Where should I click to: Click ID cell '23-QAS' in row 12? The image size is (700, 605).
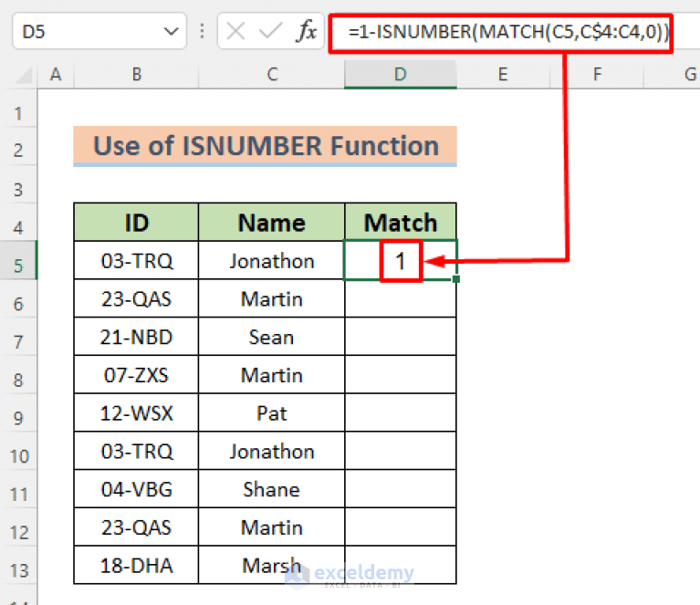click(136, 527)
